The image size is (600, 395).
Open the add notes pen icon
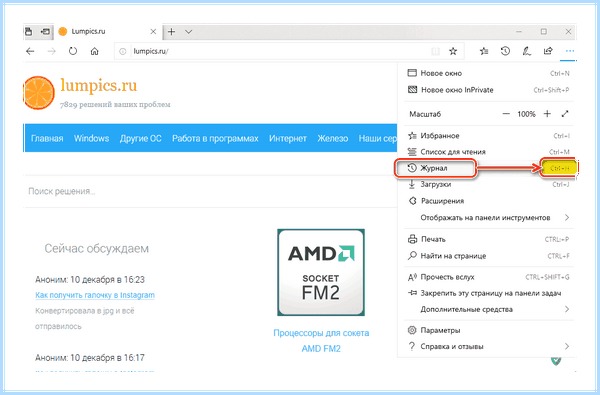527,51
